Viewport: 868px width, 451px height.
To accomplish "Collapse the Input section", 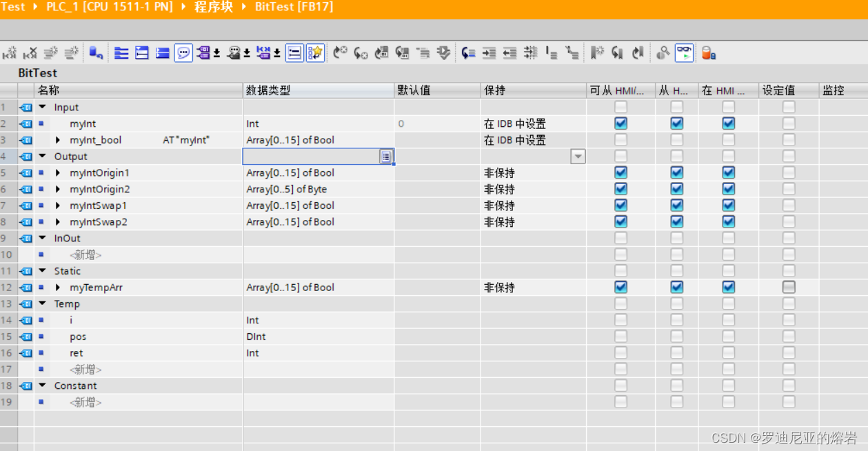I will tap(42, 107).
